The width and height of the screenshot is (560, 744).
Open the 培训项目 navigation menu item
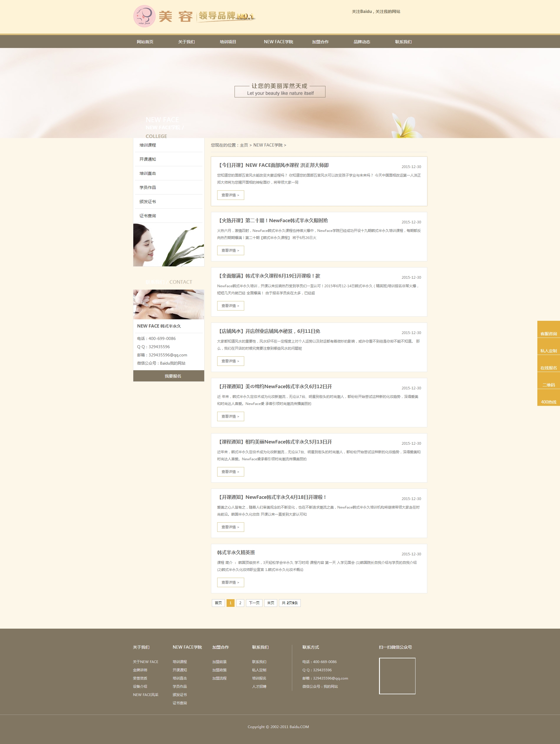(x=228, y=42)
